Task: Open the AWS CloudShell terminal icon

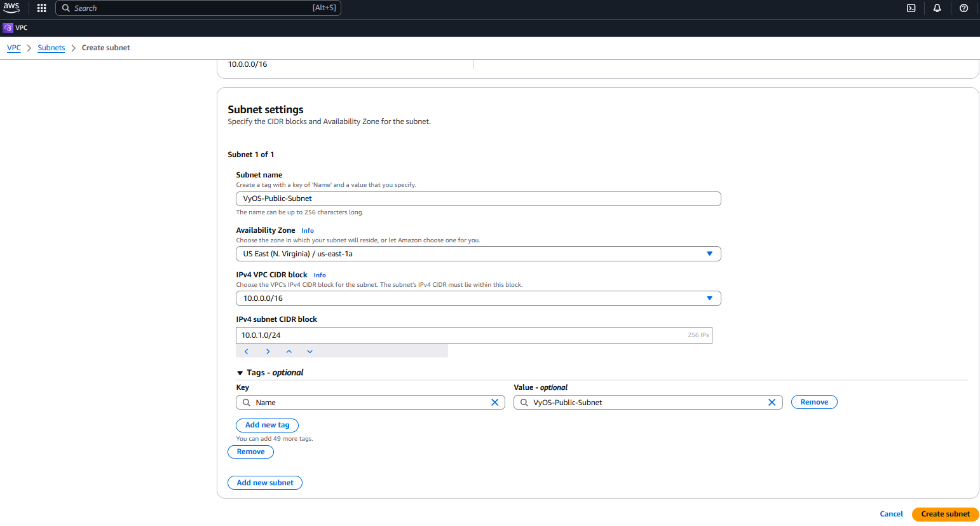Action: click(911, 8)
